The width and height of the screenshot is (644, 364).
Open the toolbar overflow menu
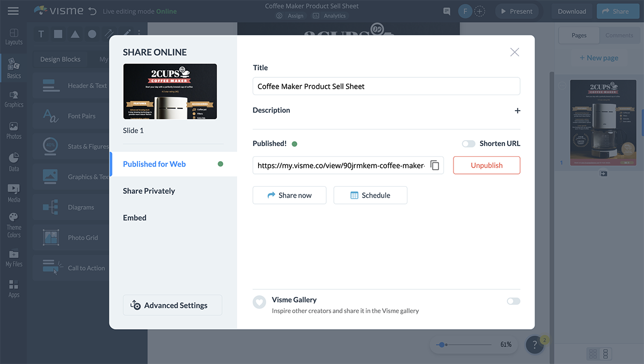click(140, 33)
